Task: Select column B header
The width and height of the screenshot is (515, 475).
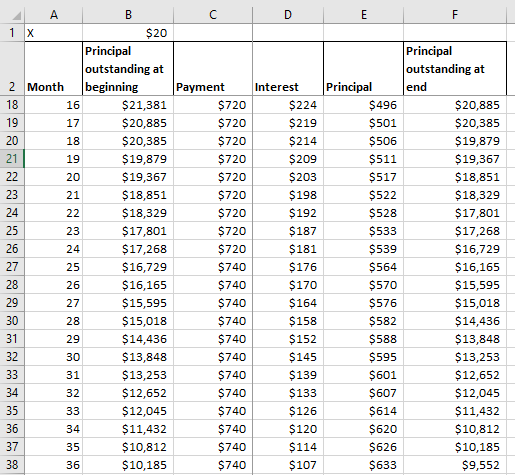Action: tap(128, 15)
